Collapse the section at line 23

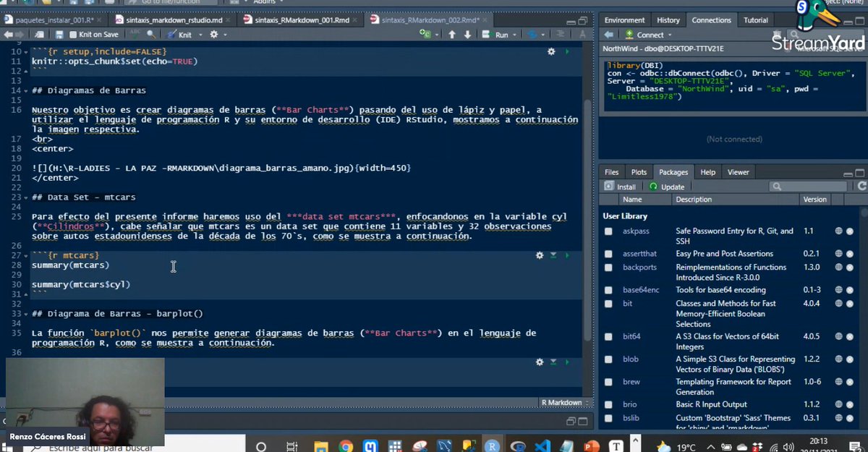pos(26,197)
